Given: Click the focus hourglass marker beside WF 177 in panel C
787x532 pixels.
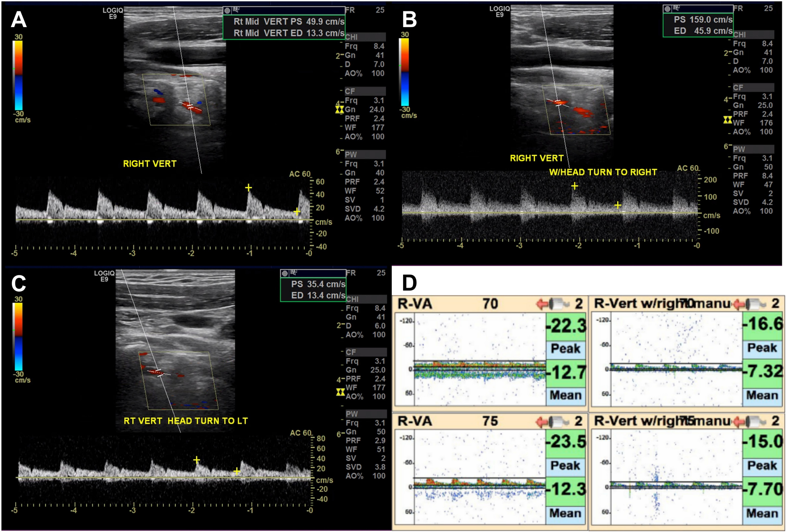Looking at the screenshot, I should point(340,392).
